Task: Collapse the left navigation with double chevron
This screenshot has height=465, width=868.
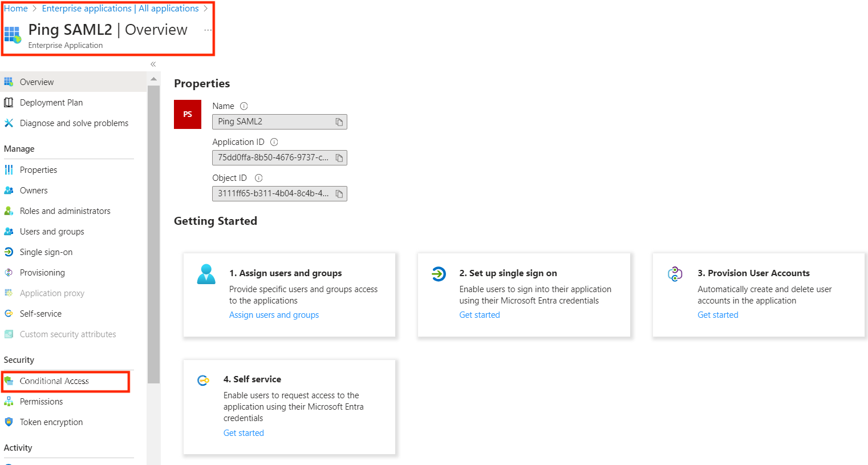Action: [153, 64]
